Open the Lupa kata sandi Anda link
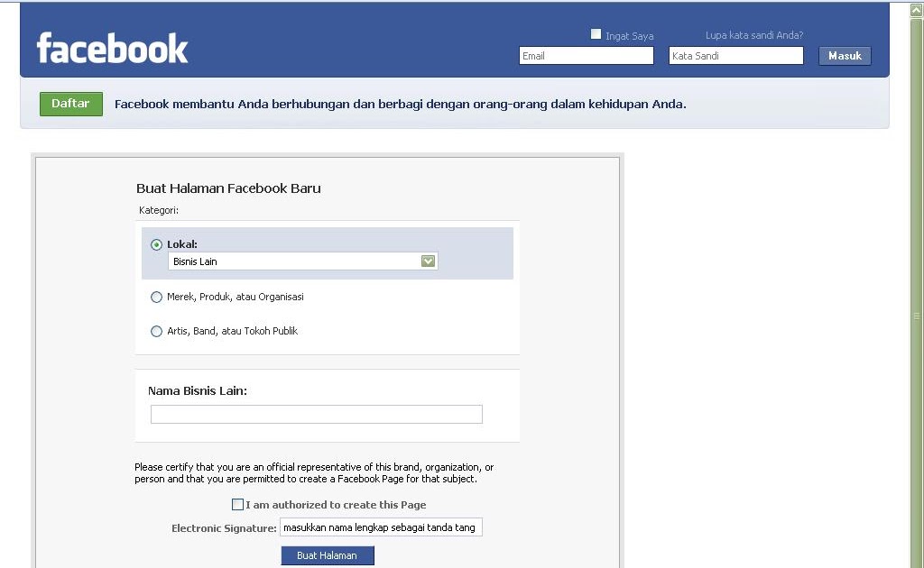 (754, 35)
